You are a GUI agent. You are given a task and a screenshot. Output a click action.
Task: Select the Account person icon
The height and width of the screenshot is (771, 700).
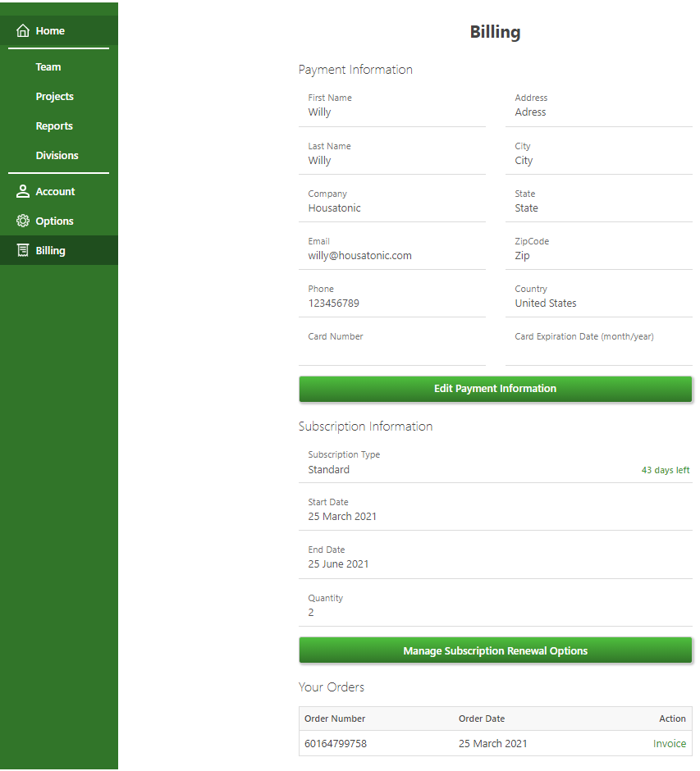tap(22, 190)
